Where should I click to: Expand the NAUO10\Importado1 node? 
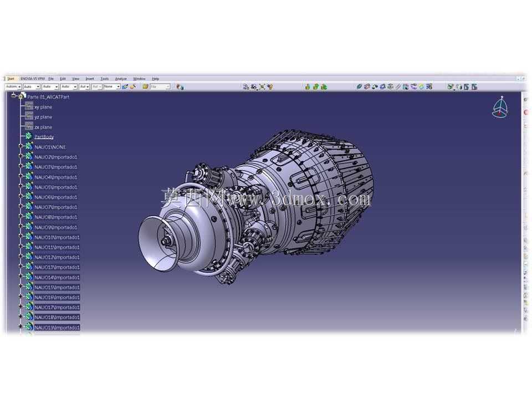21,237
